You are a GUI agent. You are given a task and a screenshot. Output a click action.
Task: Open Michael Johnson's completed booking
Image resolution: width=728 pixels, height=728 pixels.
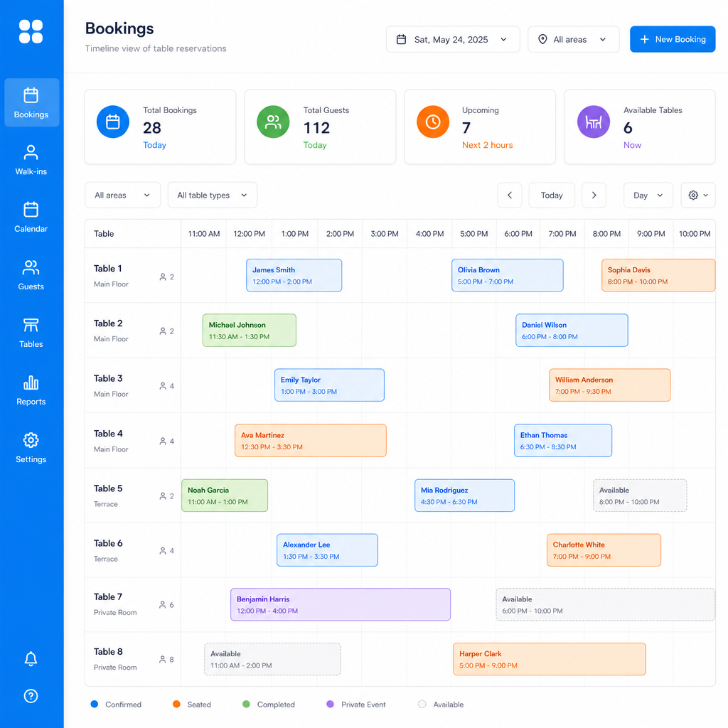coord(250,330)
